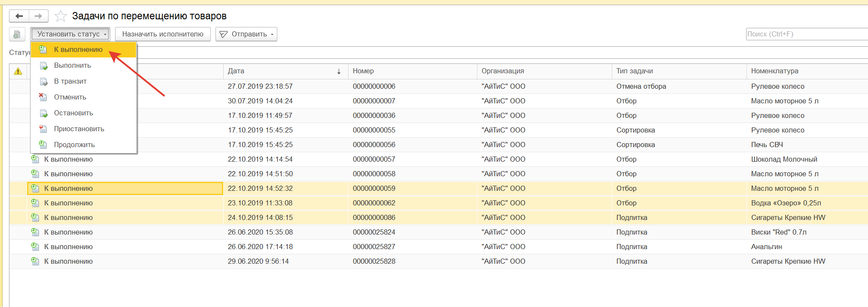Add page to favorites with star icon
The width and height of the screenshot is (868, 307).
pos(61,16)
